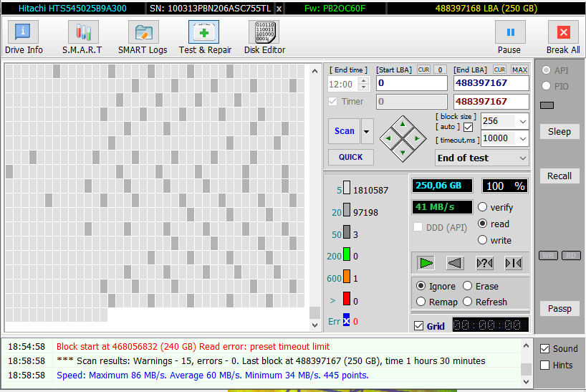Open the S.M.A.R.T view

tap(82, 38)
